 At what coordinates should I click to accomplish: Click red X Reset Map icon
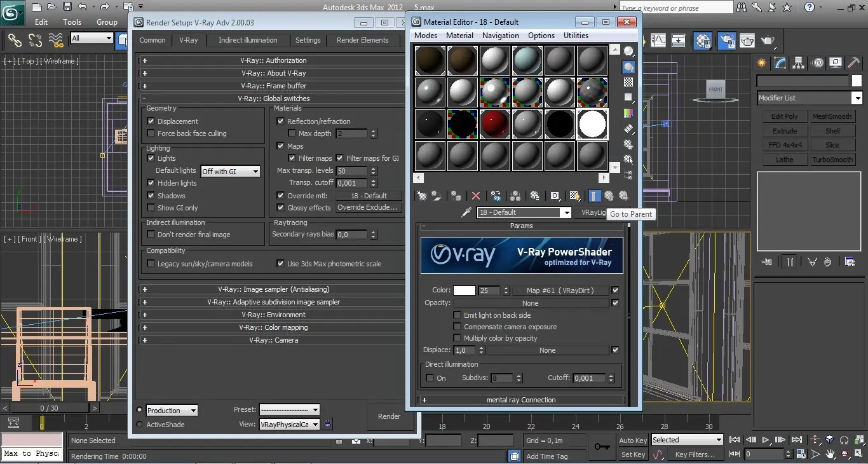pyautogui.click(x=476, y=196)
